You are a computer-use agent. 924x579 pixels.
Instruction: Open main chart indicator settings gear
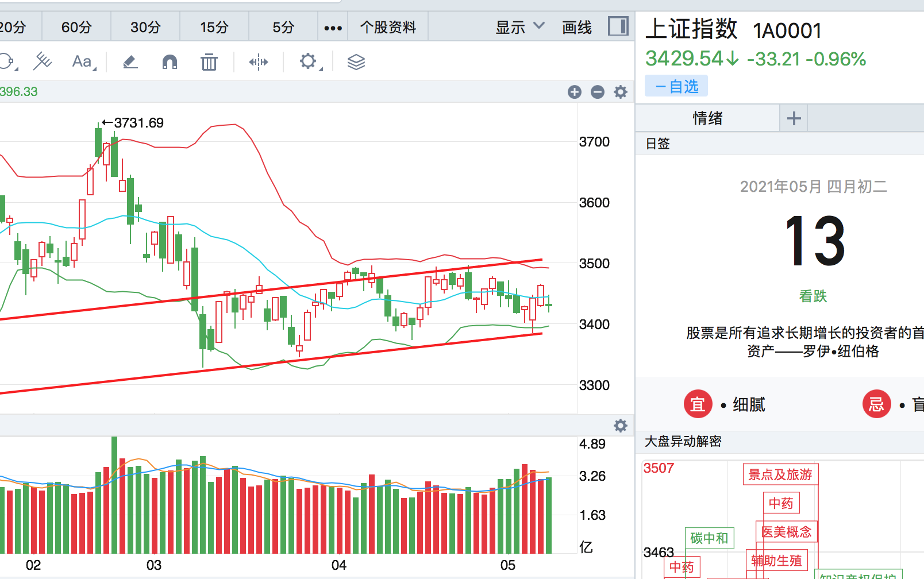621,92
